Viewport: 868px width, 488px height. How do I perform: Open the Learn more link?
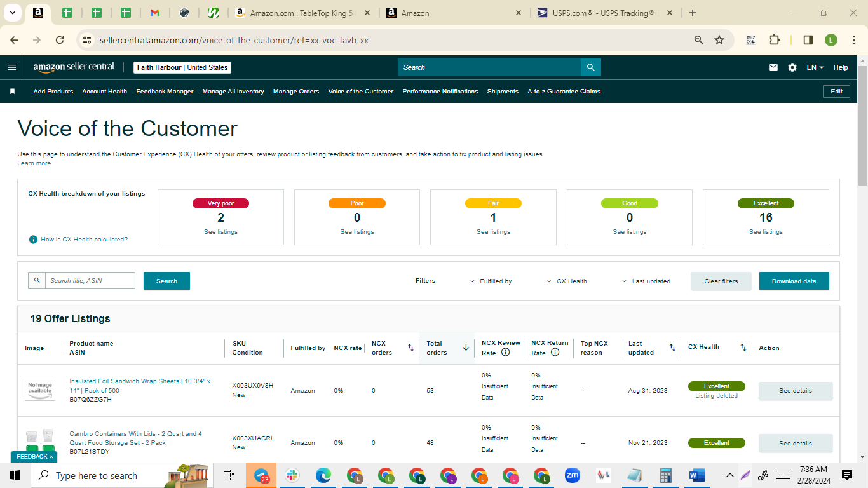point(34,163)
